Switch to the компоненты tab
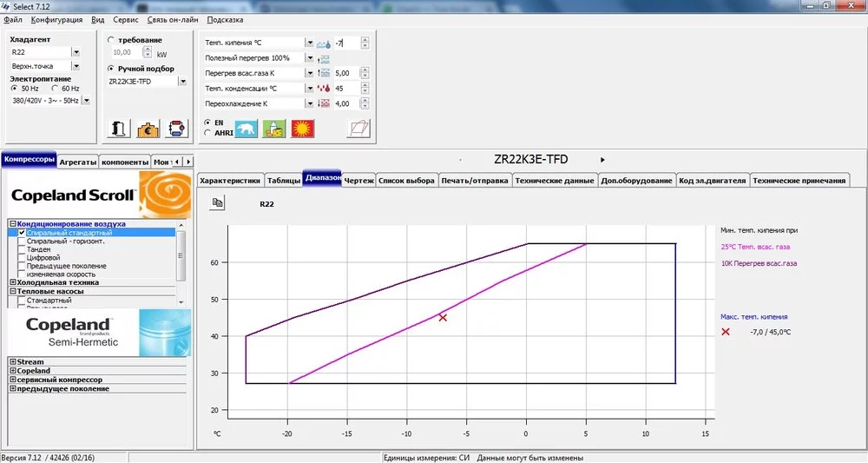Image resolution: width=868 pixels, height=463 pixels. pyautogui.click(x=125, y=162)
